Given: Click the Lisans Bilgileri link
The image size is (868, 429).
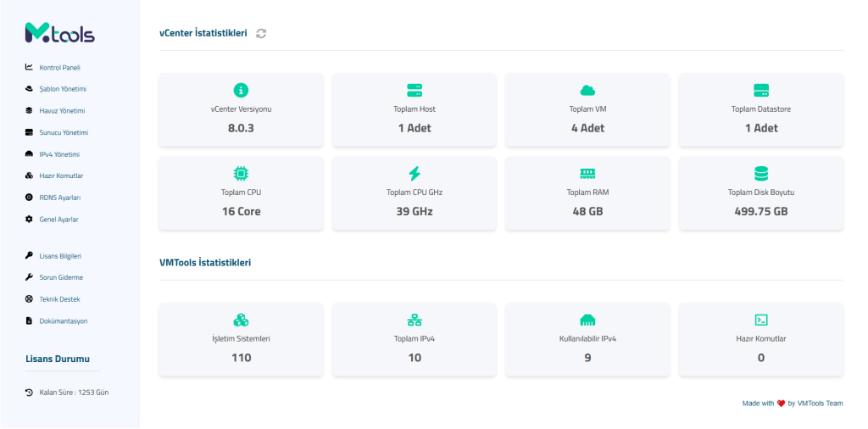Looking at the screenshot, I should point(60,255).
